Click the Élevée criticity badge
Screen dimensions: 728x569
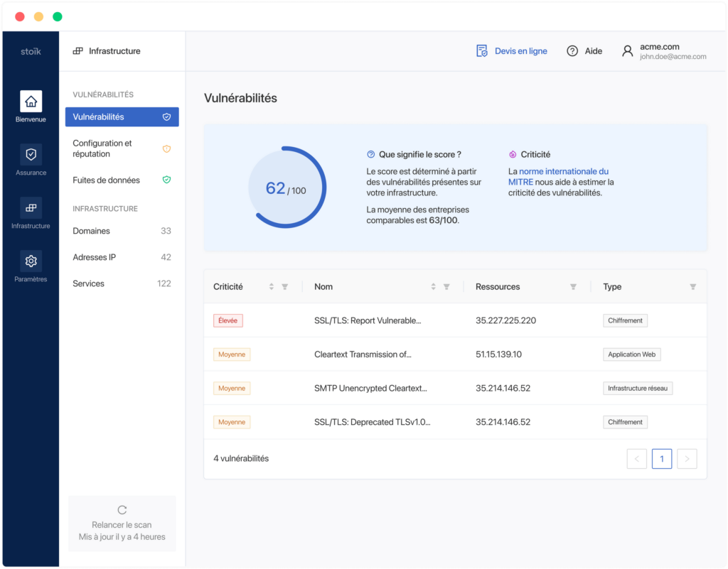point(228,320)
